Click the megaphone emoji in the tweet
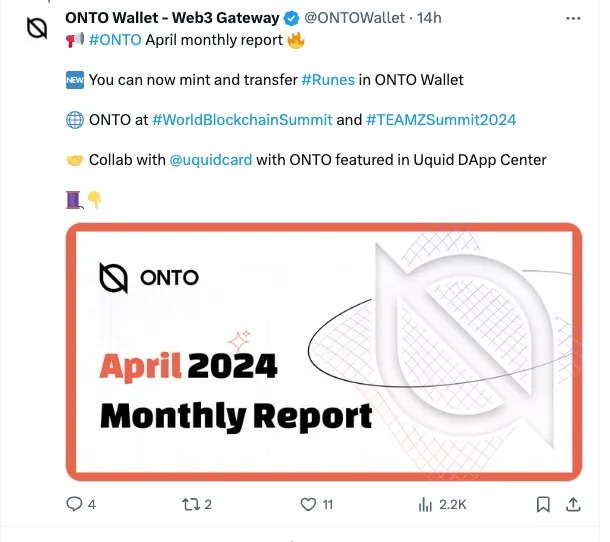The image size is (610, 542). (75, 40)
